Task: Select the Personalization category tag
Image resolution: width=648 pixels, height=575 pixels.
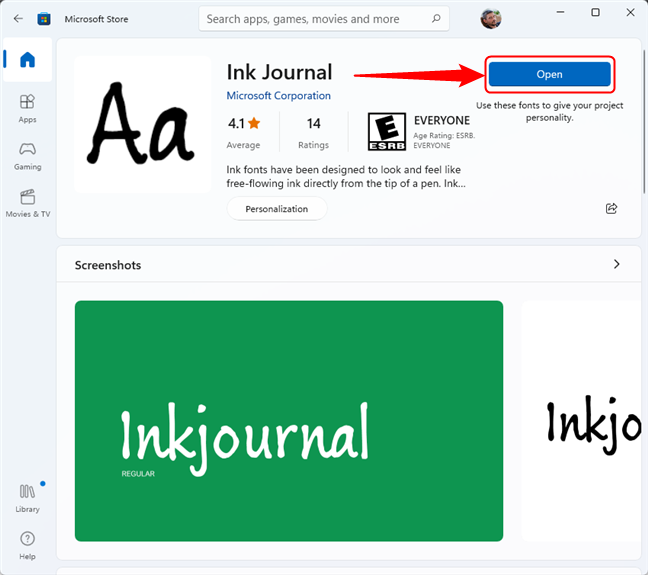Action: (276, 209)
